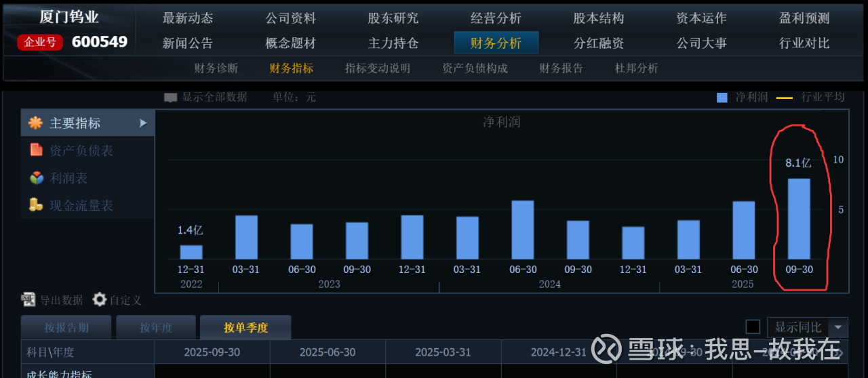Click the 2025 06-30 chart bar

click(x=744, y=230)
